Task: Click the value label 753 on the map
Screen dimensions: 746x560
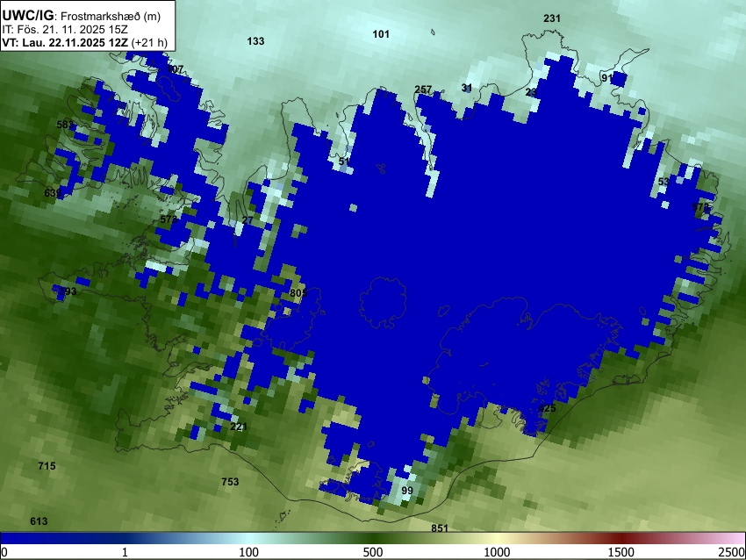Action: tap(230, 482)
